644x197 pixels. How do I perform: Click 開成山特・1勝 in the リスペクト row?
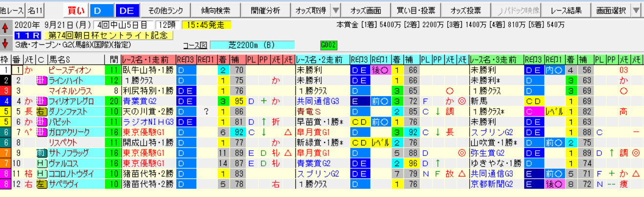pyautogui.click(x=148, y=143)
